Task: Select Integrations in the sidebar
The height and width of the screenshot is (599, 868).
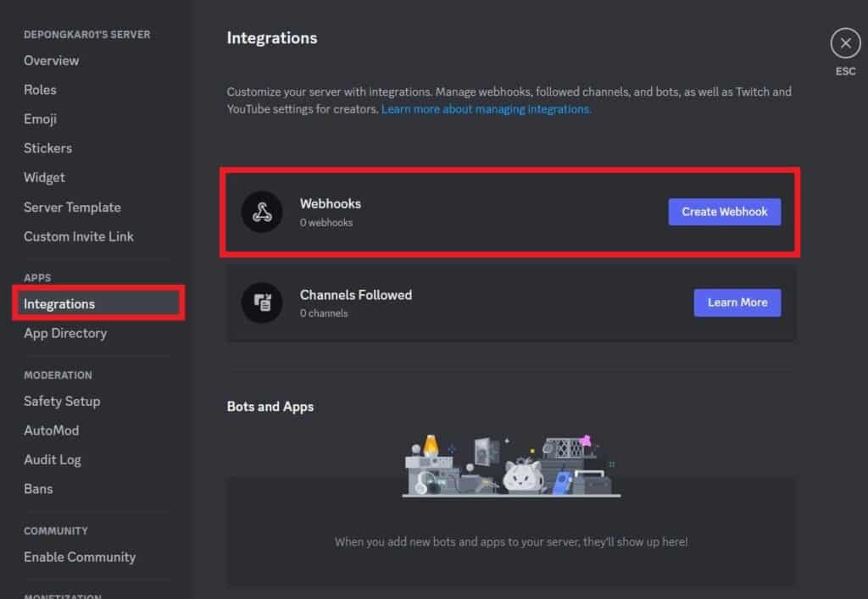Action: [x=98, y=303]
